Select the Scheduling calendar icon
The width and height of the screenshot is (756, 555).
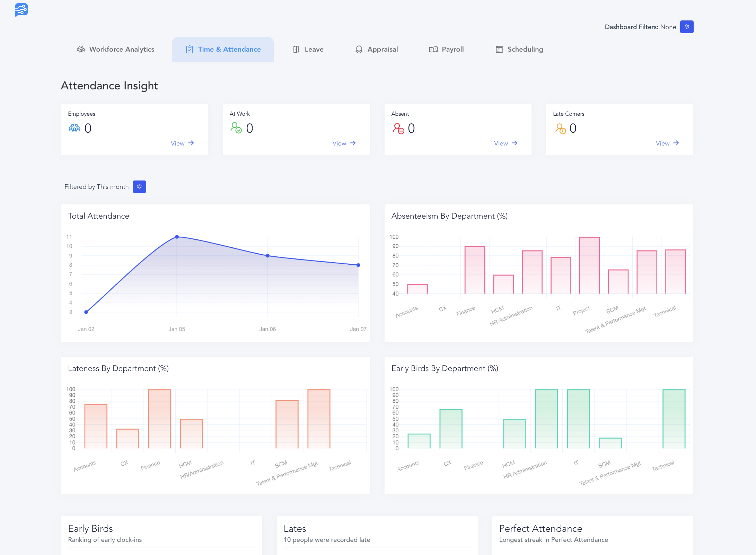pos(499,49)
